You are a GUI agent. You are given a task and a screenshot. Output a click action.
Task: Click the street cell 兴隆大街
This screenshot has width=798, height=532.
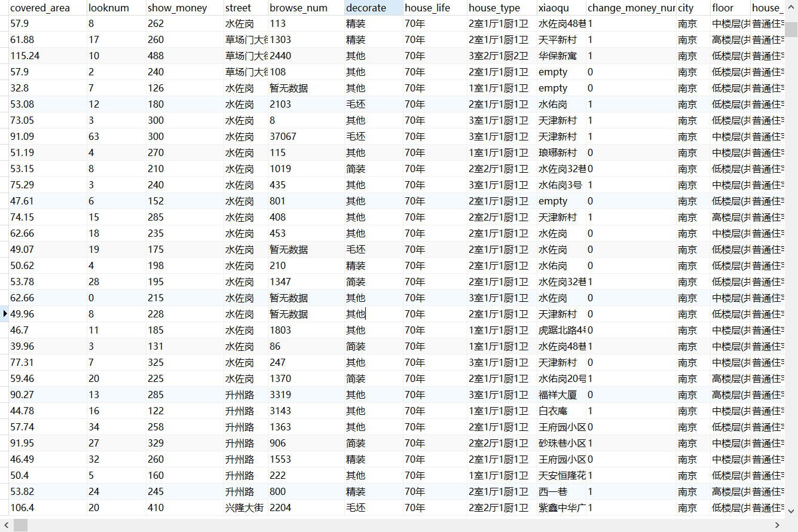(246, 507)
